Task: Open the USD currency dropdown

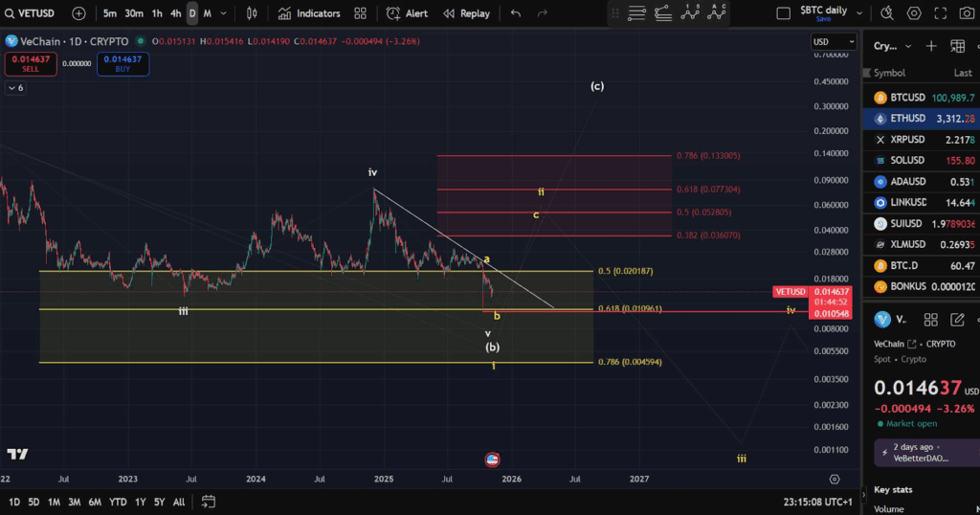Action: [x=834, y=42]
